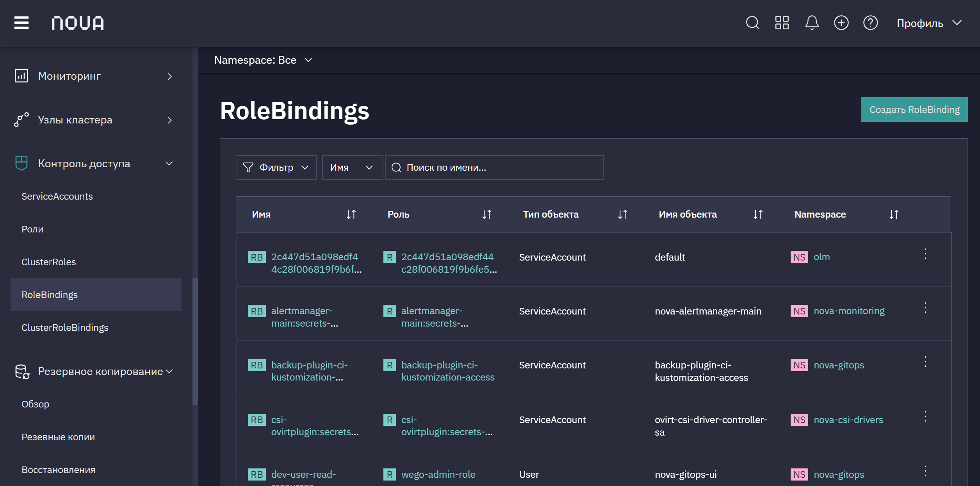This screenshot has height=486, width=980.
Task: Click the Nova logo
Action: pyautogui.click(x=78, y=23)
